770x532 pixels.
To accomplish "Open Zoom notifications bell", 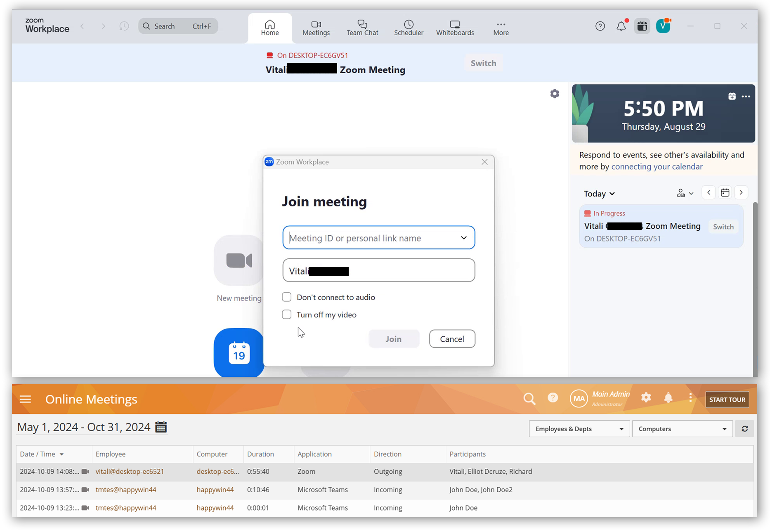I will (621, 26).
